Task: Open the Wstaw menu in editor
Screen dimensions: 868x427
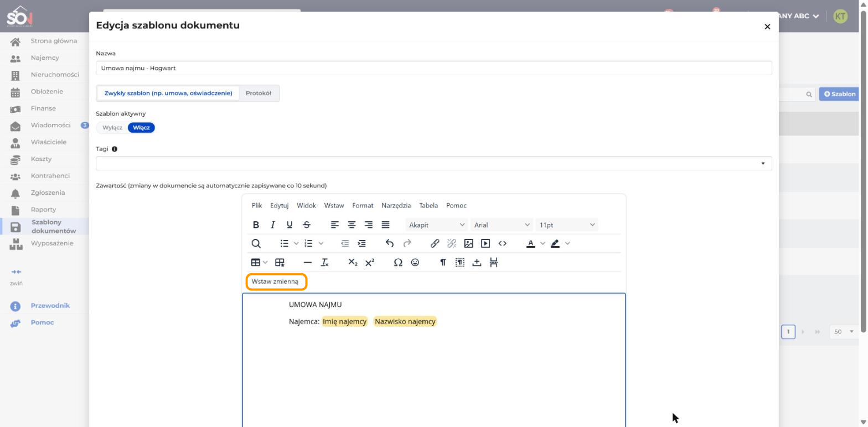Action: pyautogui.click(x=334, y=205)
